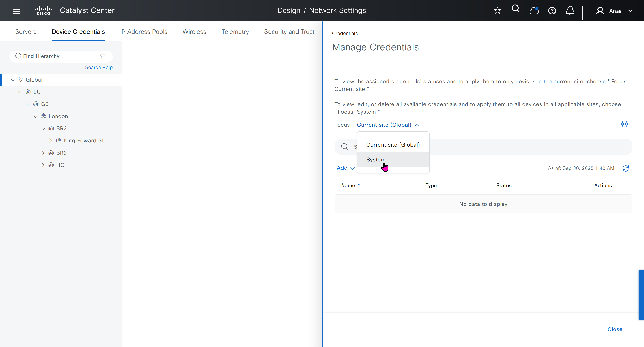Click the cloud status icon
The image size is (644, 347).
(534, 11)
